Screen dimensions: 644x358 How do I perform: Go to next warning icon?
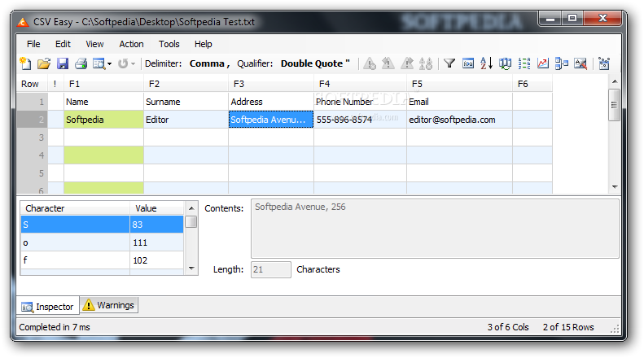click(407, 63)
